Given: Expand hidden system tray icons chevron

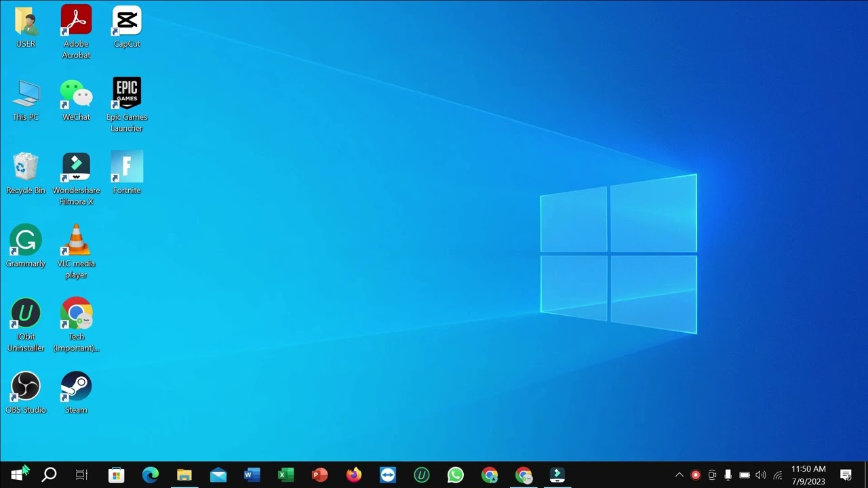Looking at the screenshot, I should tap(679, 475).
